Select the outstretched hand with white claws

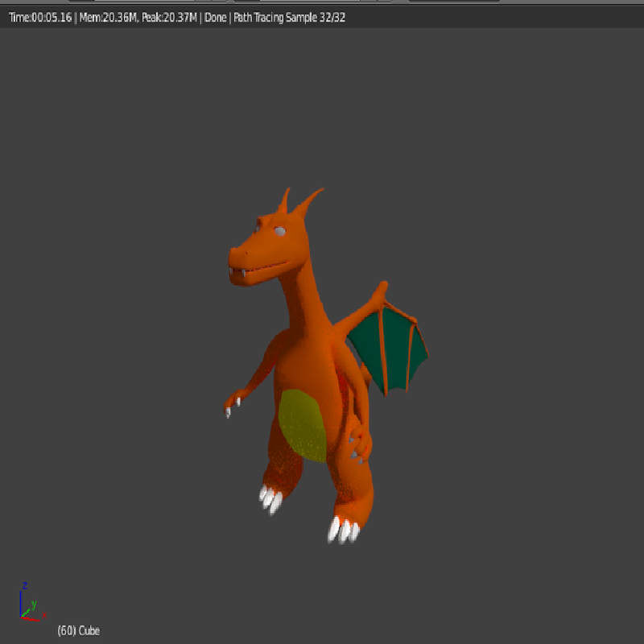coord(233,402)
